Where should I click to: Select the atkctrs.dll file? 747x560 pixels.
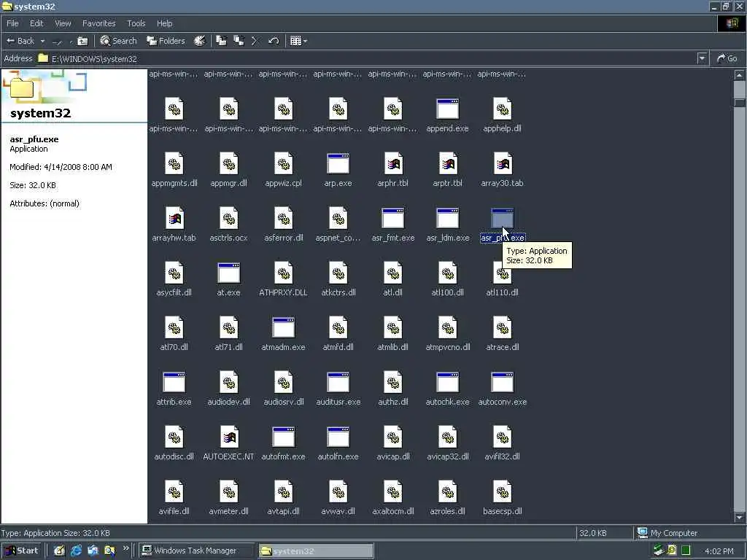(x=338, y=279)
